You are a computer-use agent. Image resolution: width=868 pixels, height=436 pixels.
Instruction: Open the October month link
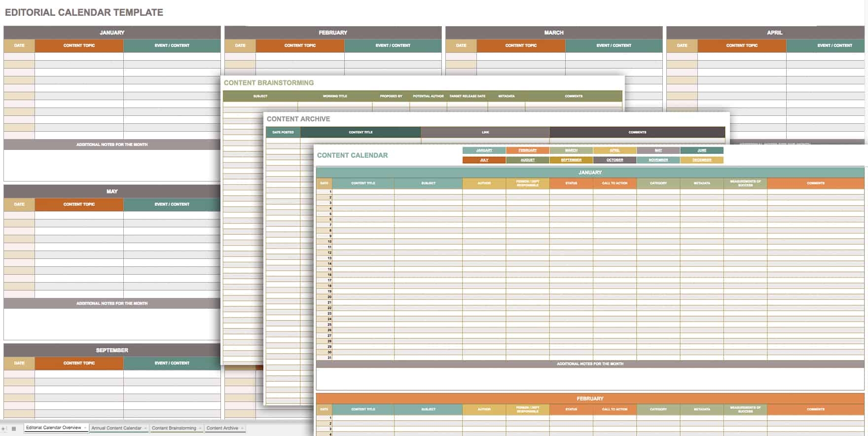pos(615,160)
